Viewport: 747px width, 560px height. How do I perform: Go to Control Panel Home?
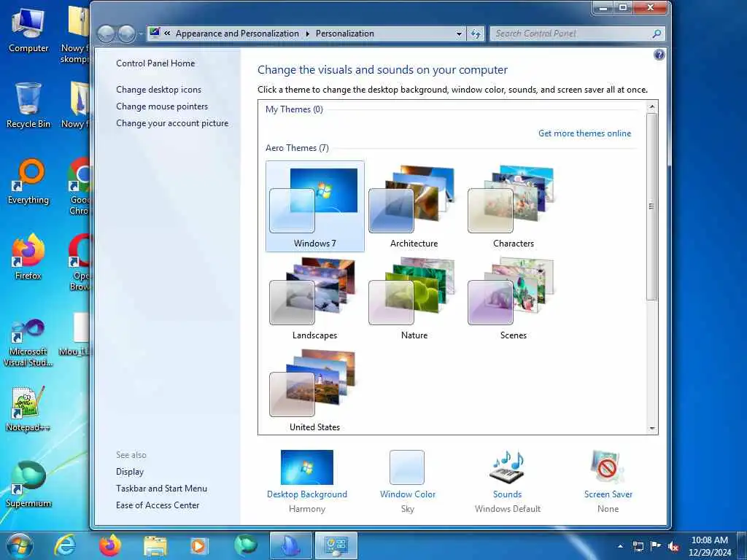[x=155, y=63]
